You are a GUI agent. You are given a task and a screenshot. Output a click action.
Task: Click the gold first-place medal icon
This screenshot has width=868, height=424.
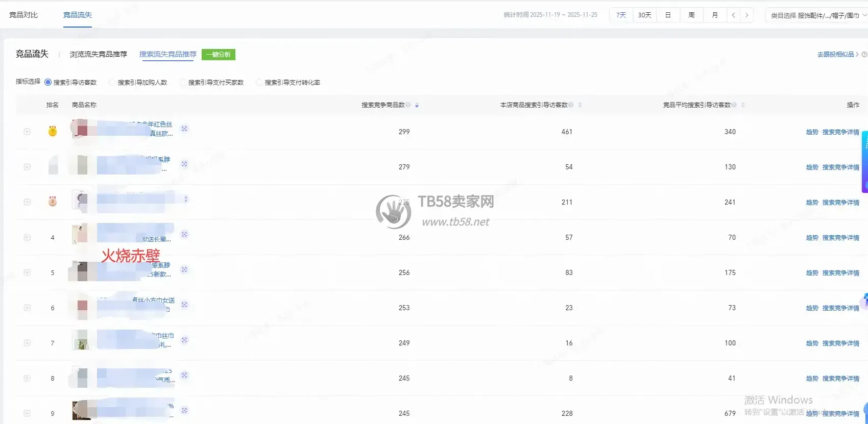pyautogui.click(x=53, y=131)
